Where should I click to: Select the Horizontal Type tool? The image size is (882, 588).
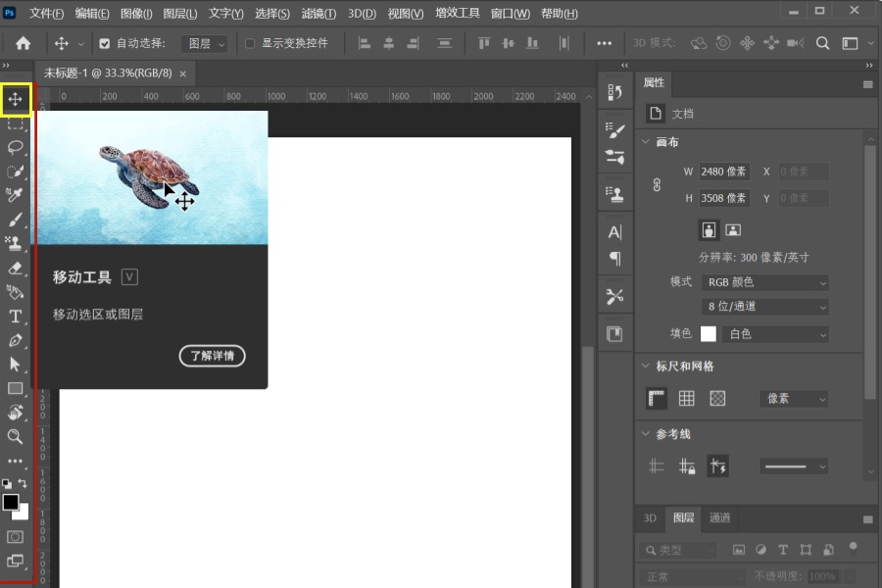[x=15, y=317]
